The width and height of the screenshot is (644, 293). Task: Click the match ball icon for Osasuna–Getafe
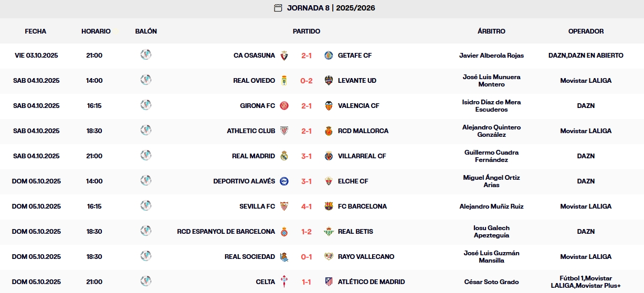click(146, 55)
